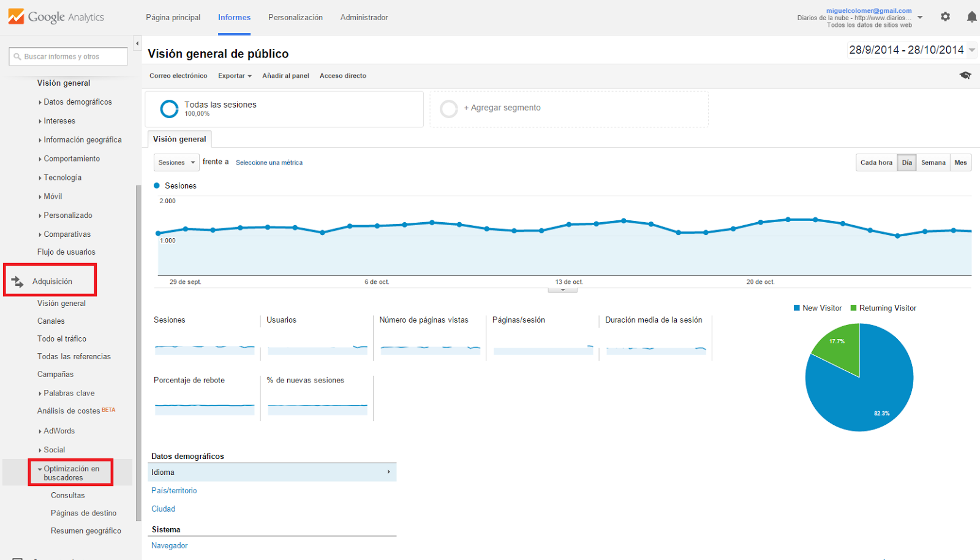Click the graduation cap help icon
This screenshot has height=560, width=980.
click(965, 75)
